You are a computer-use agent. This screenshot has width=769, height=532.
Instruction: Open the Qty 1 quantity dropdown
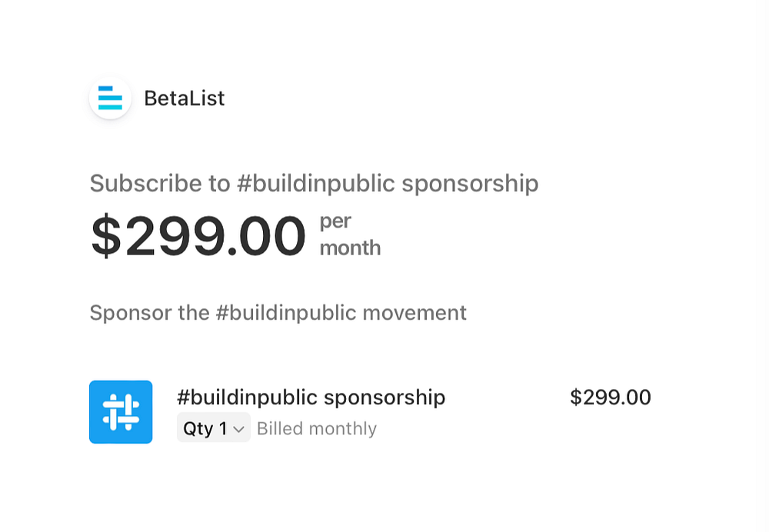213,427
